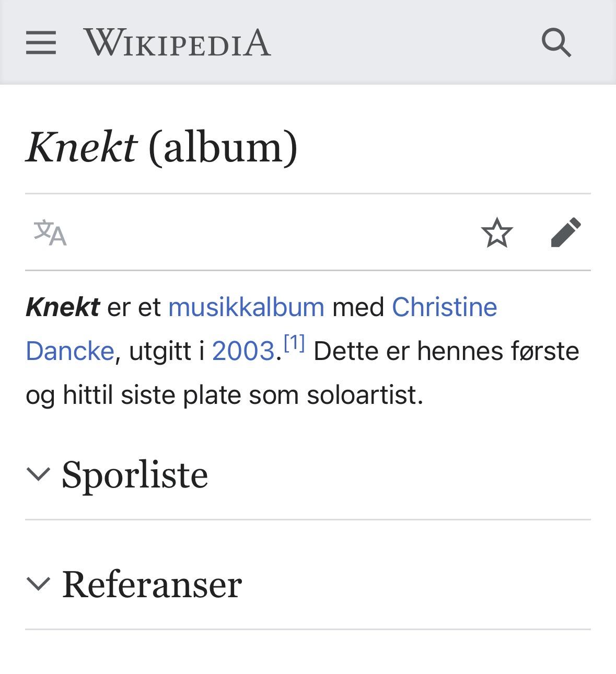Follow the Christine link in the first line

(x=444, y=307)
